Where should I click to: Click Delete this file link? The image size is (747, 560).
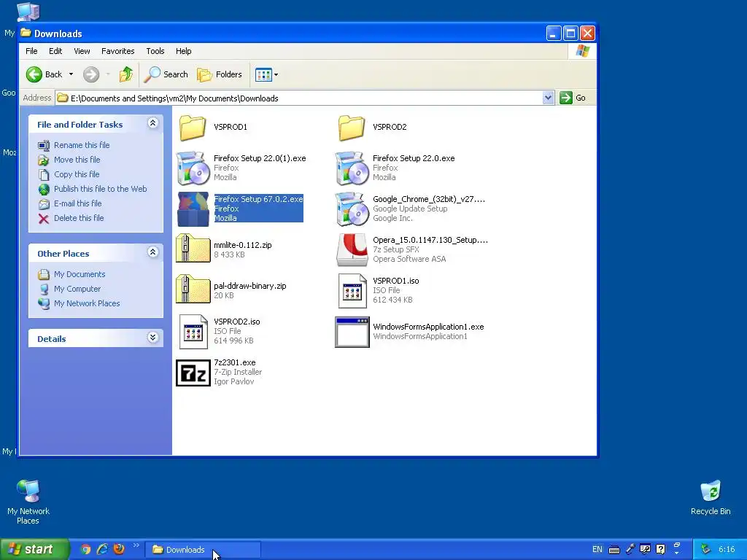(x=79, y=218)
